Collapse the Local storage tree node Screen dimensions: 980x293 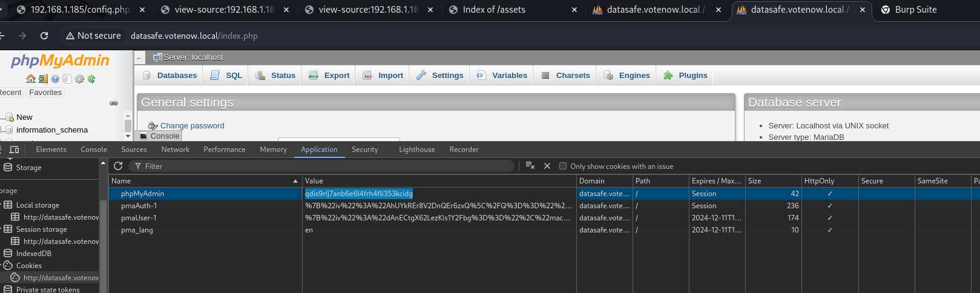pos(1,205)
